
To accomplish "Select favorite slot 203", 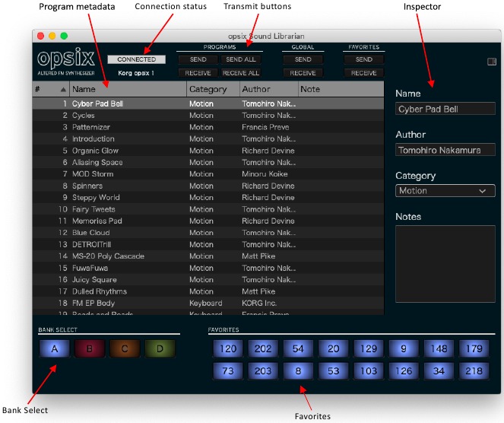I will 263,371.
